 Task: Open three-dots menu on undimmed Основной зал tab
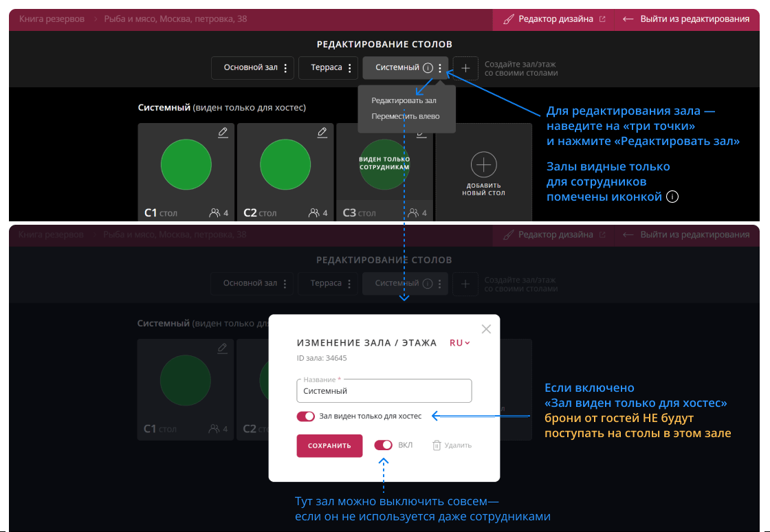pos(285,68)
